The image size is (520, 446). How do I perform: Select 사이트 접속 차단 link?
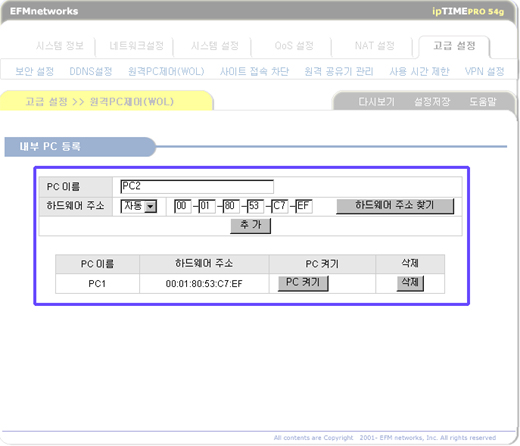click(254, 71)
